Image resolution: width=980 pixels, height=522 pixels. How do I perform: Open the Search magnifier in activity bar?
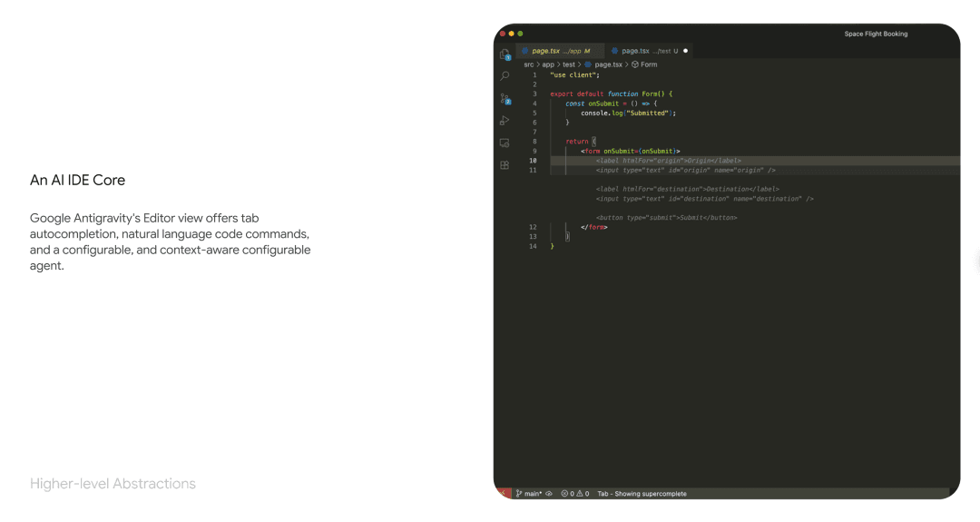point(505,76)
